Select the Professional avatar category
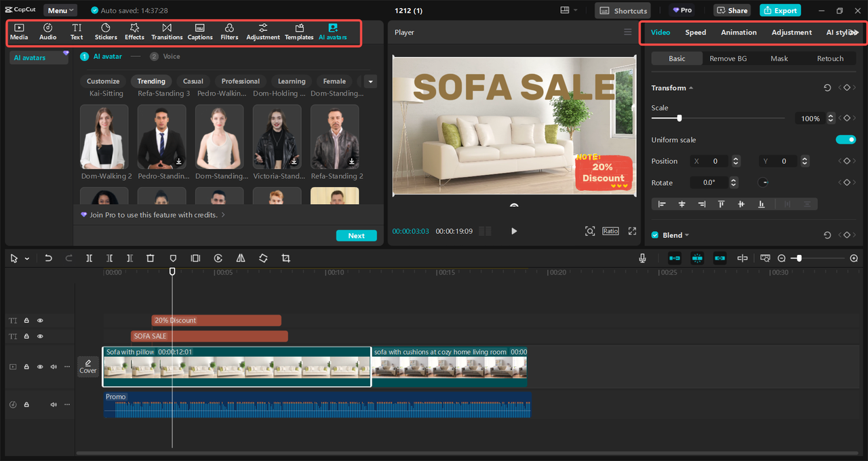 tap(241, 81)
